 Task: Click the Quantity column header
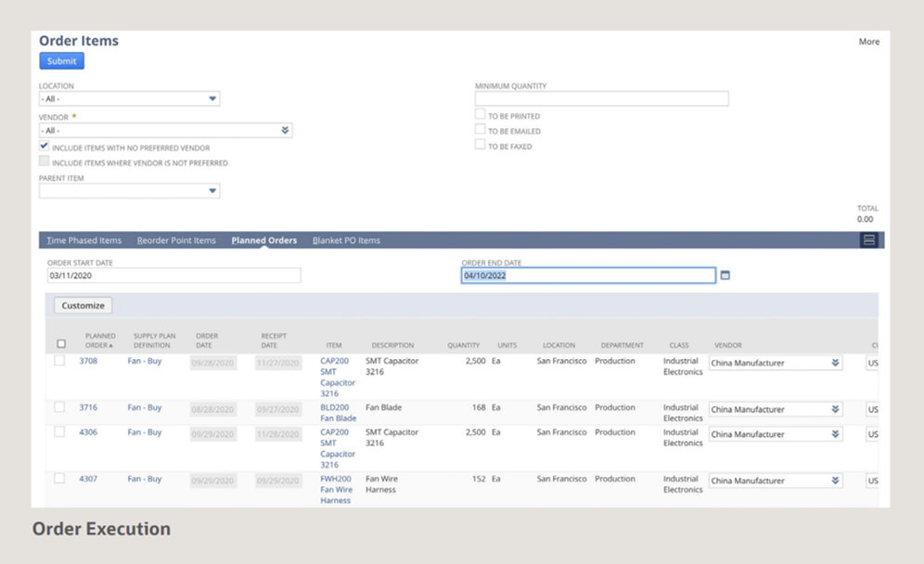click(x=463, y=345)
